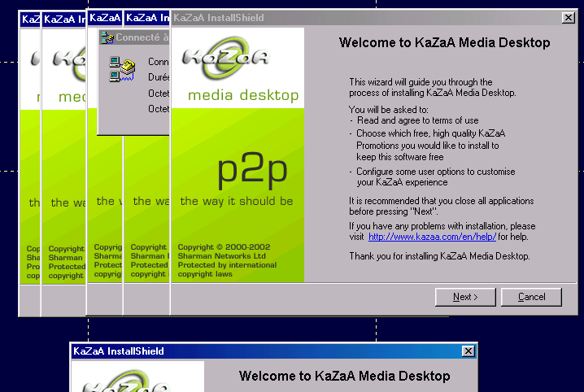The image size is (584, 392).
Task: Click 'Sharman Networks Ltd' text
Action: coord(221,255)
